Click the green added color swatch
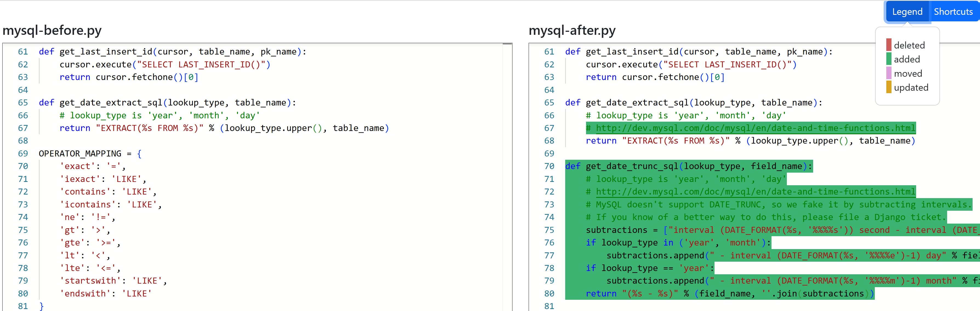Image resolution: width=980 pixels, height=311 pixels. (889, 59)
